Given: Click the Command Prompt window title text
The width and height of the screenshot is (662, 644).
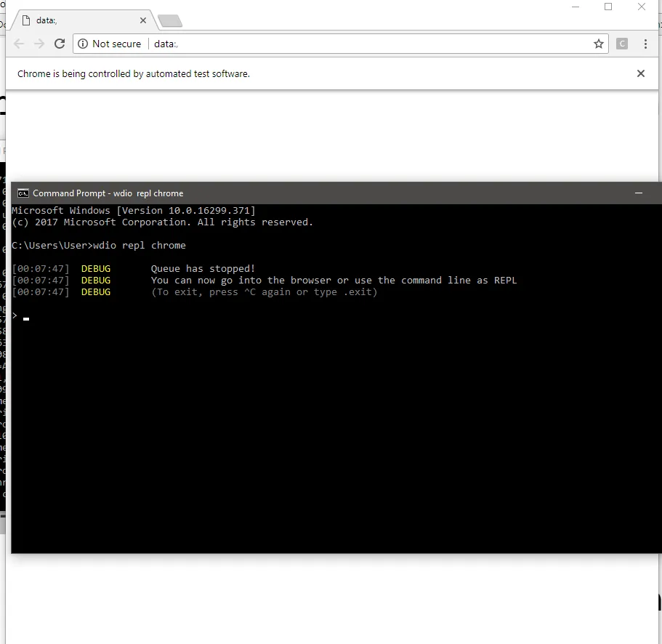Looking at the screenshot, I should pos(108,193).
